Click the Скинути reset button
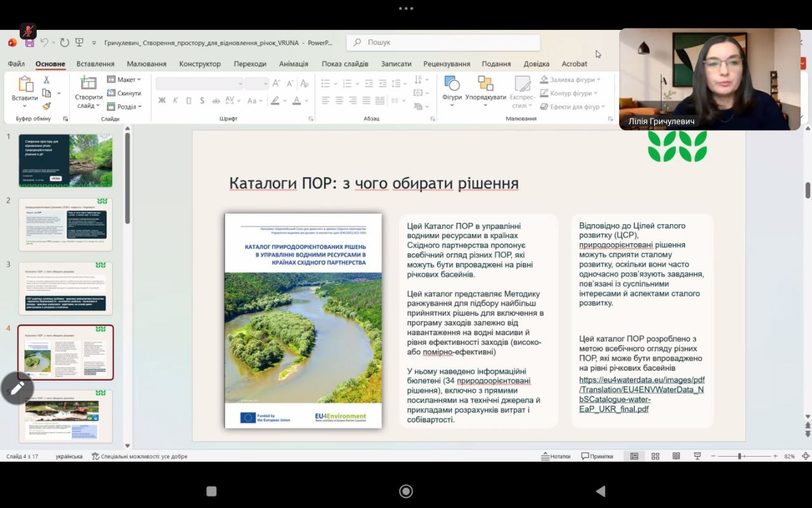The image size is (812, 508). click(124, 93)
